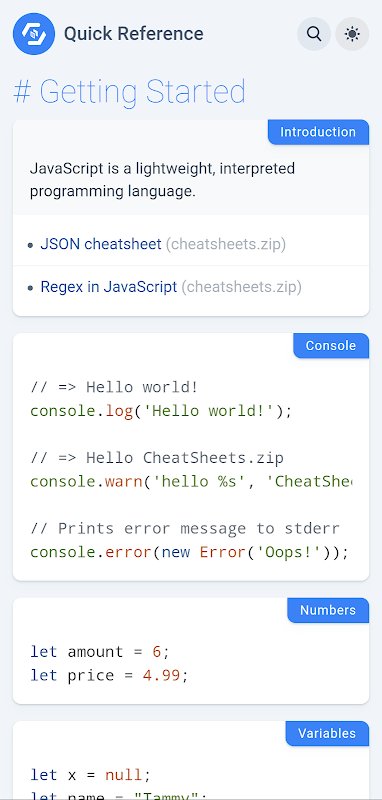
Task: Select the Introduction card label
Action: click(318, 132)
